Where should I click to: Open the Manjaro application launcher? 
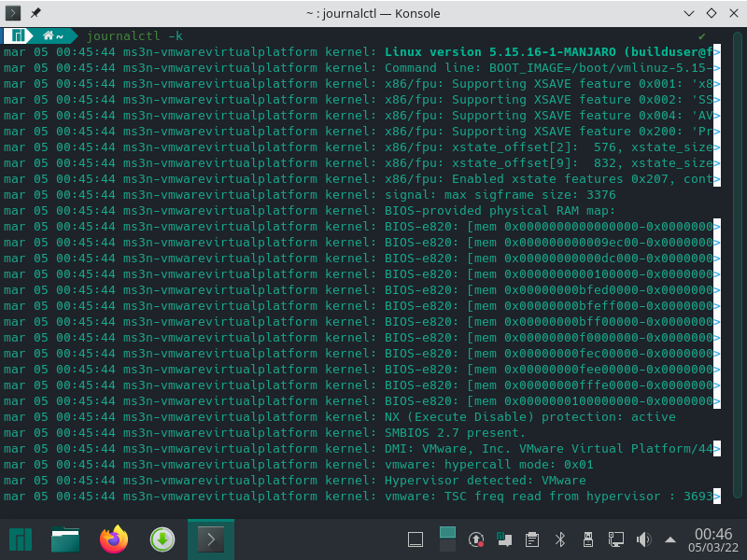21,540
